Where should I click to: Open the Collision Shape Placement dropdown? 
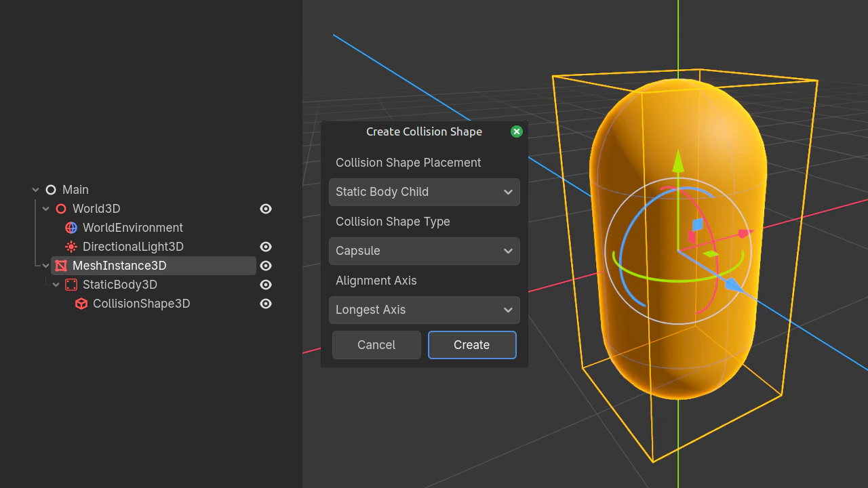coord(424,192)
